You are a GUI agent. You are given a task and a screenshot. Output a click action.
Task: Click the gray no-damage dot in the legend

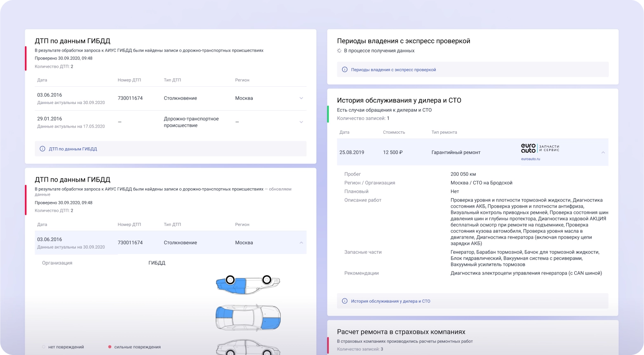click(44, 347)
